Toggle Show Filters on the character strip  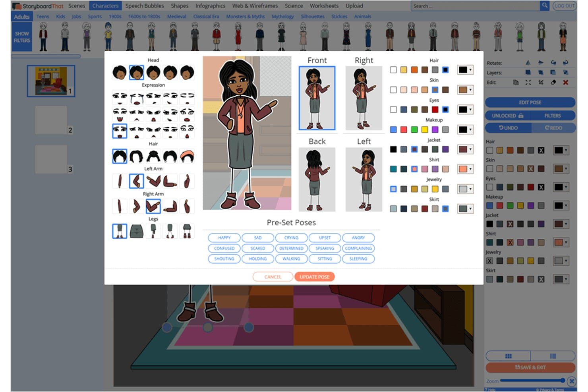(x=22, y=37)
